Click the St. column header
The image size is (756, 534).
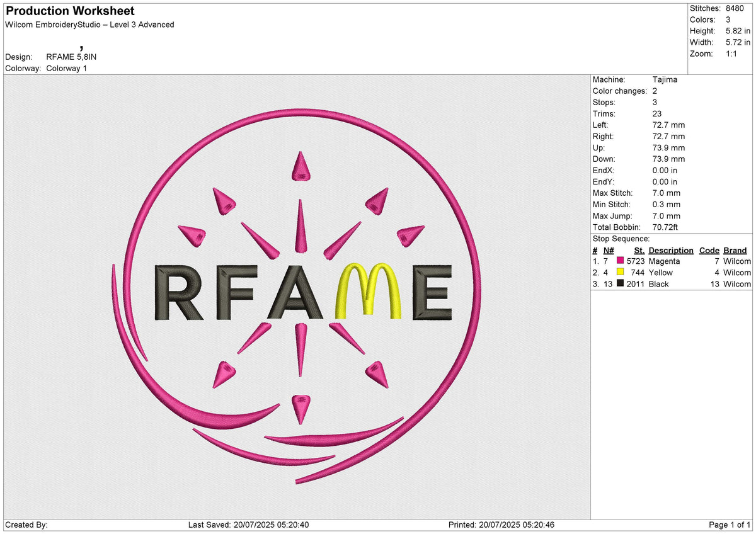pos(639,250)
